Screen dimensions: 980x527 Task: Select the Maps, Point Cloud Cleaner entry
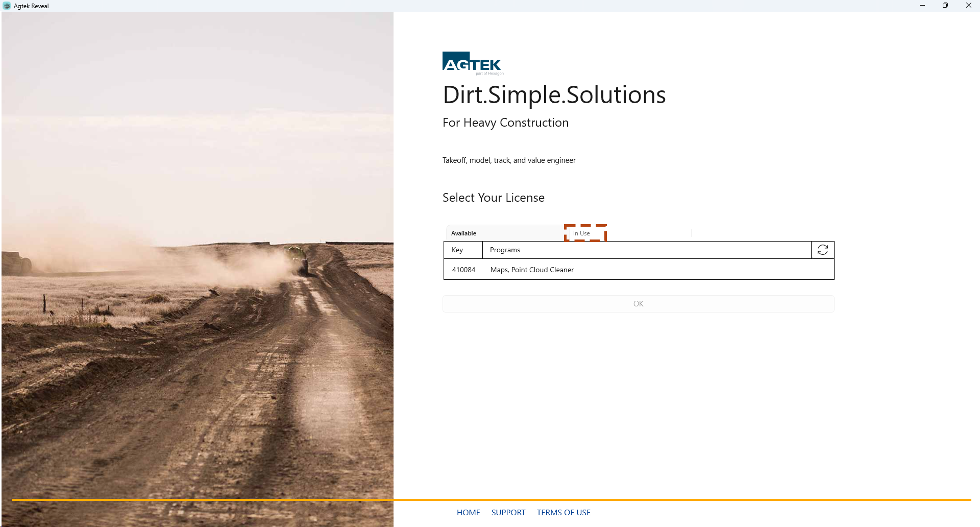coord(532,270)
